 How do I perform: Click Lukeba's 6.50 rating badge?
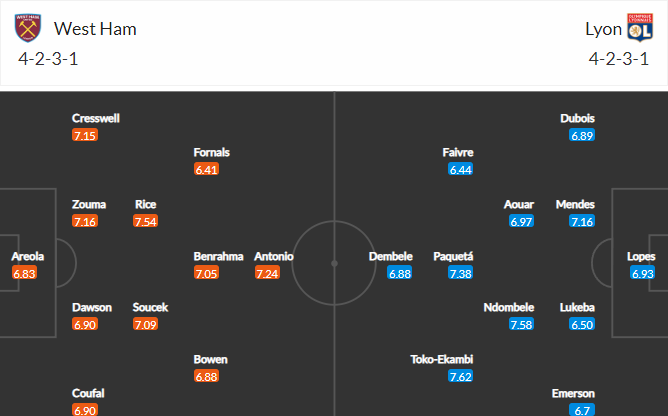[x=583, y=324]
